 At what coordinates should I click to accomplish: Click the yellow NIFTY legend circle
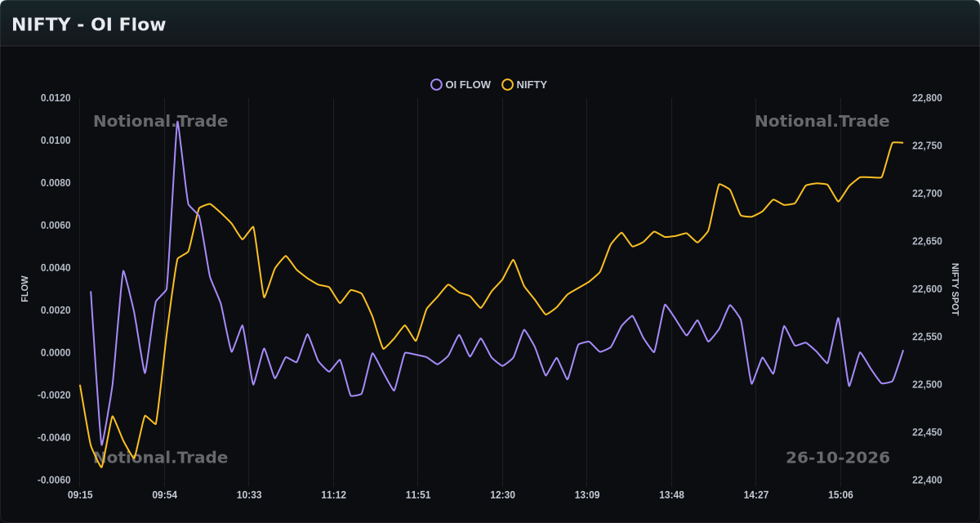(x=507, y=84)
